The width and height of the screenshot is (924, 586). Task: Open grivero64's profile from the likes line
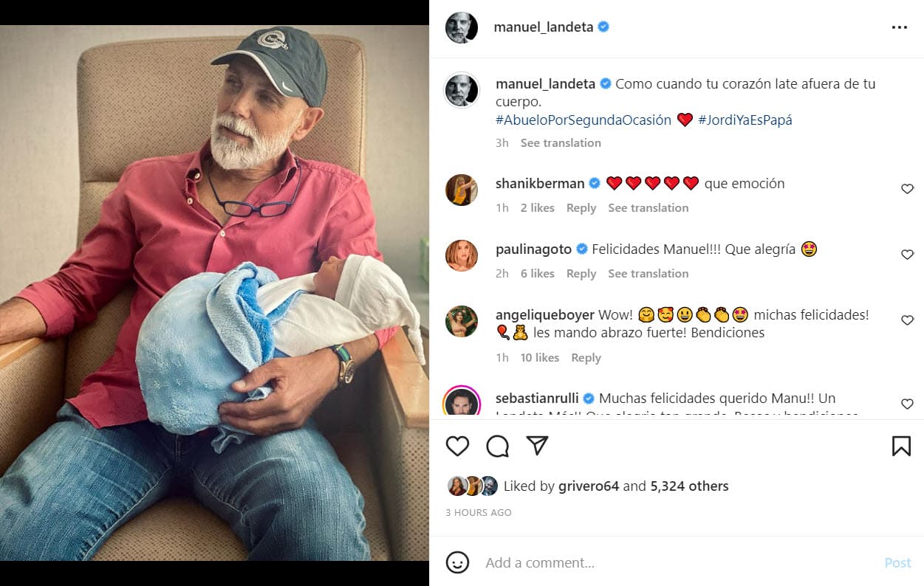tap(589, 486)
